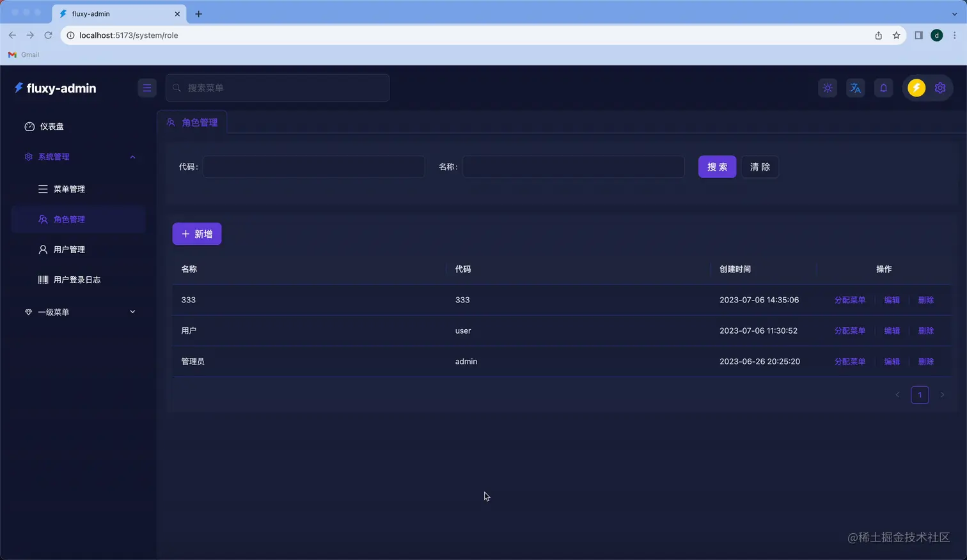
Task: Switch theme with the sun icon
Action: pos(828,88)
